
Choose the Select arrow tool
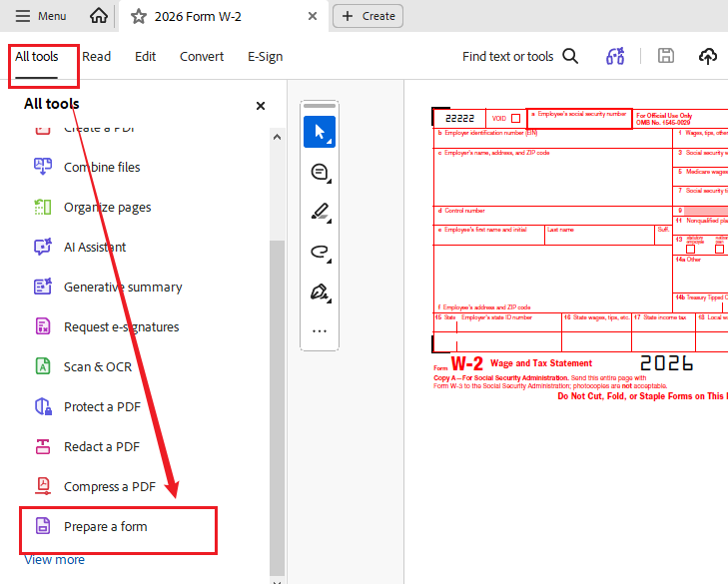click(320, 132)
